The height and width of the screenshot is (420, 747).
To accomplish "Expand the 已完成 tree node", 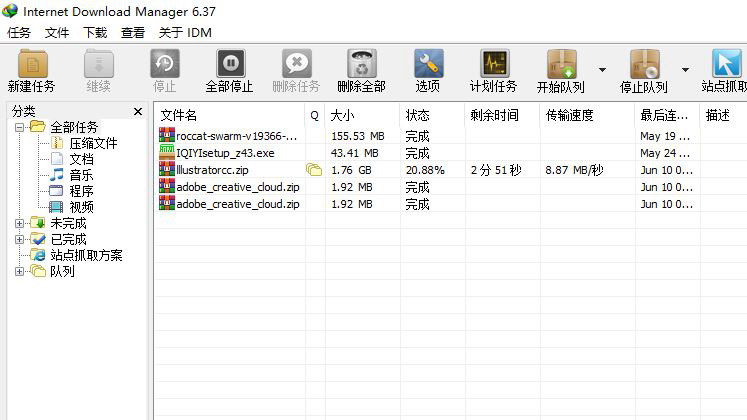I will tap(19, 240).
